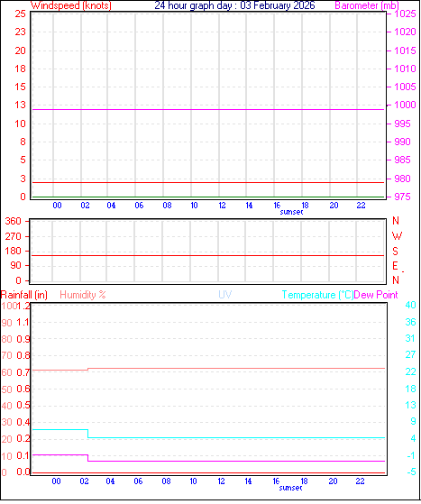Select the 25 knots windspeed axis label
421x504 pixels.
click(20, 14)
